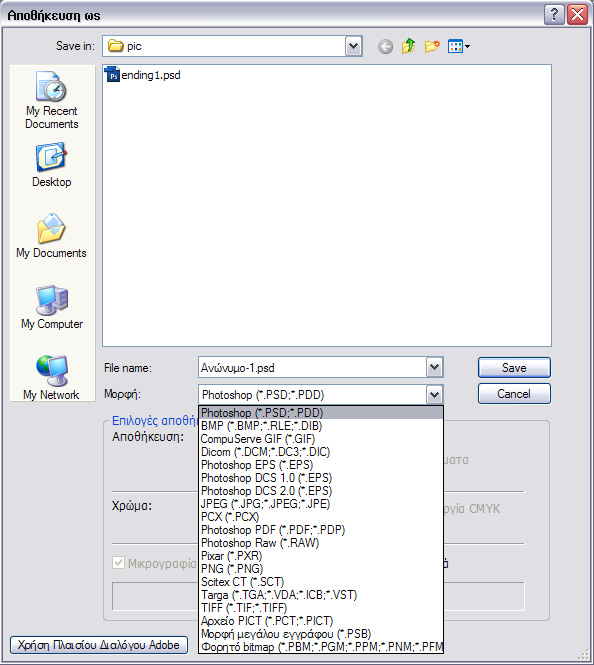Choose PNG format from the list
The height and width of the screenshot is (665, 594).
pos(321,569)
